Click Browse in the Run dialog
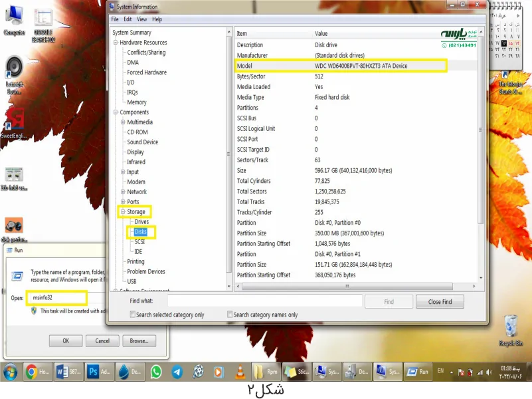Image resolution: width=532 pixels, height=399 pixels. pyautogui.click(x=139, y=340)
